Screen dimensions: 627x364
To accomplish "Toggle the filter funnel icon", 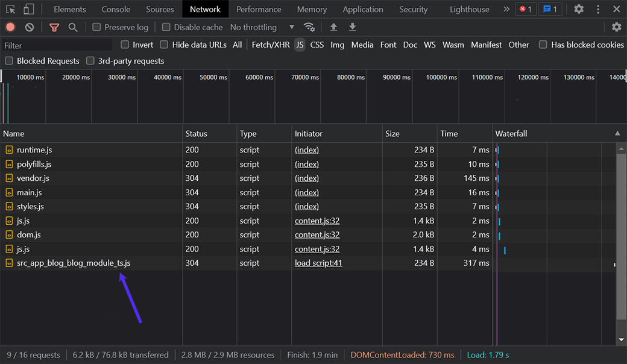I will tap(54, 27).
